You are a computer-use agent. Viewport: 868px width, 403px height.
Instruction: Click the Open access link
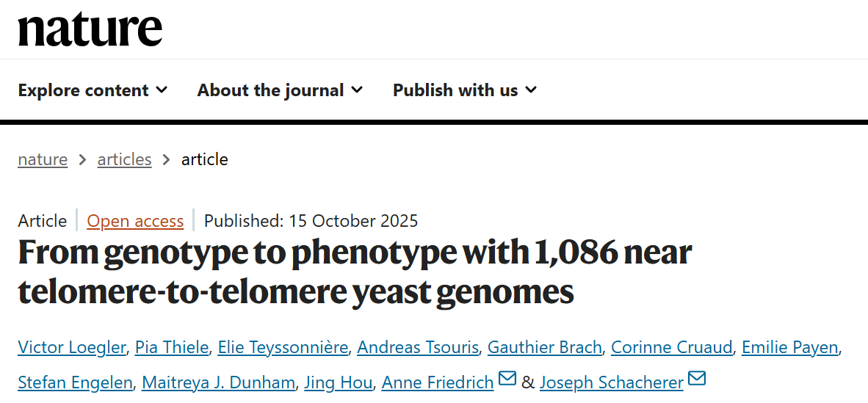(x=135, y=221)
